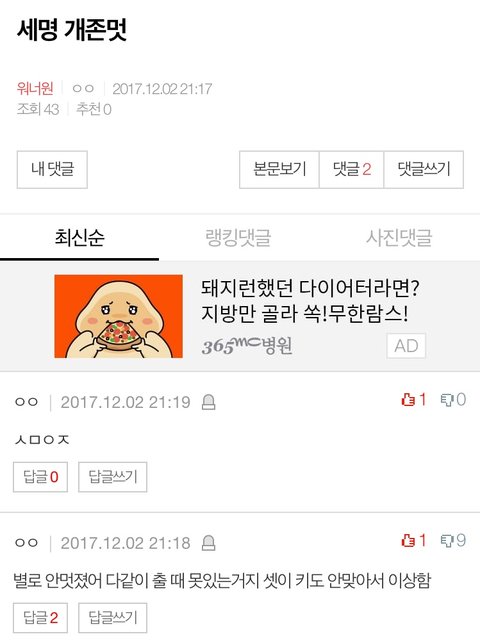
Task: Tap the siren report icon on 21:18 comment
Action: [x=209, y=543]
